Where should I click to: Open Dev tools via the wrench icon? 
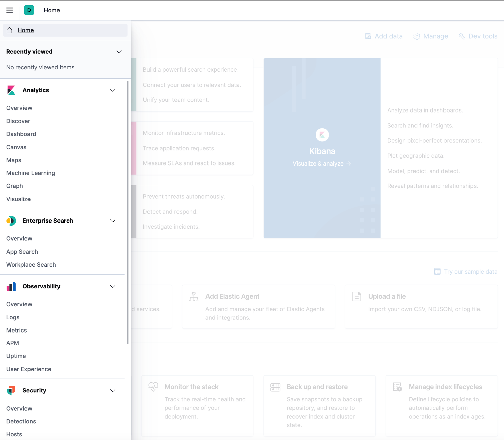462,36
